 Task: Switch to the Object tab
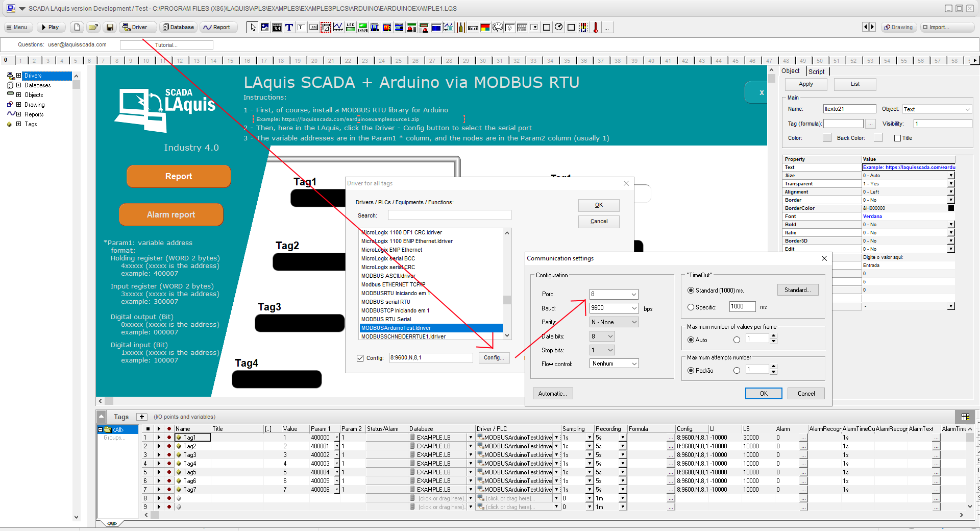tap(790, 71)
